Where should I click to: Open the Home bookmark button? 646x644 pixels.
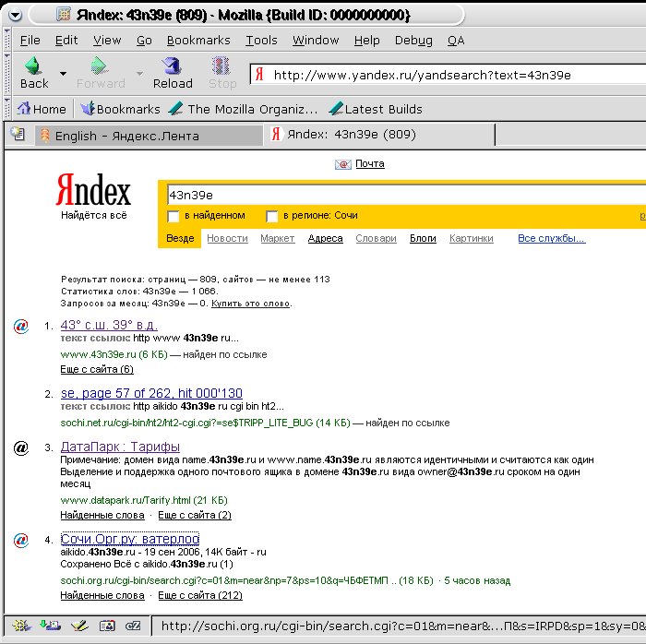point(42,109)
